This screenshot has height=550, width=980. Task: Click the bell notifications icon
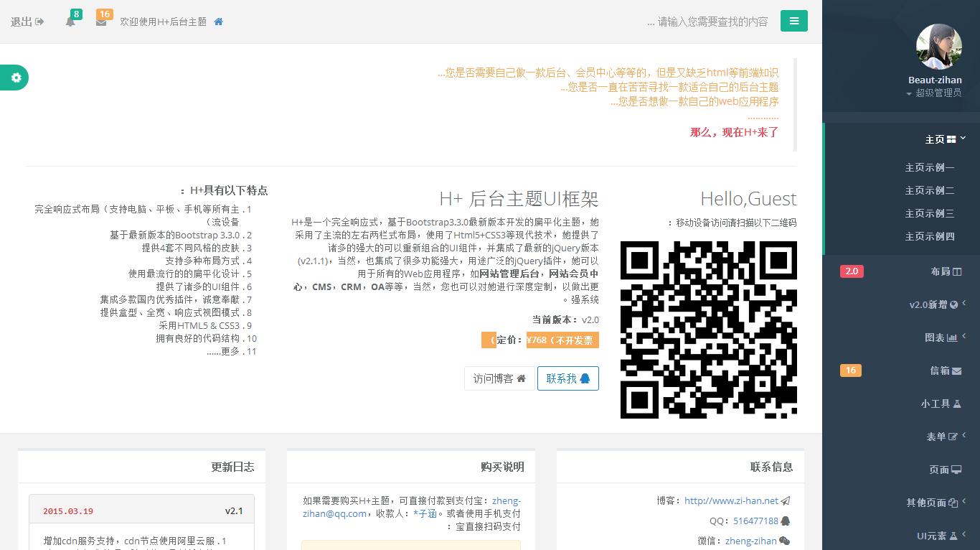pyautogui.click(x=70, y=22)
